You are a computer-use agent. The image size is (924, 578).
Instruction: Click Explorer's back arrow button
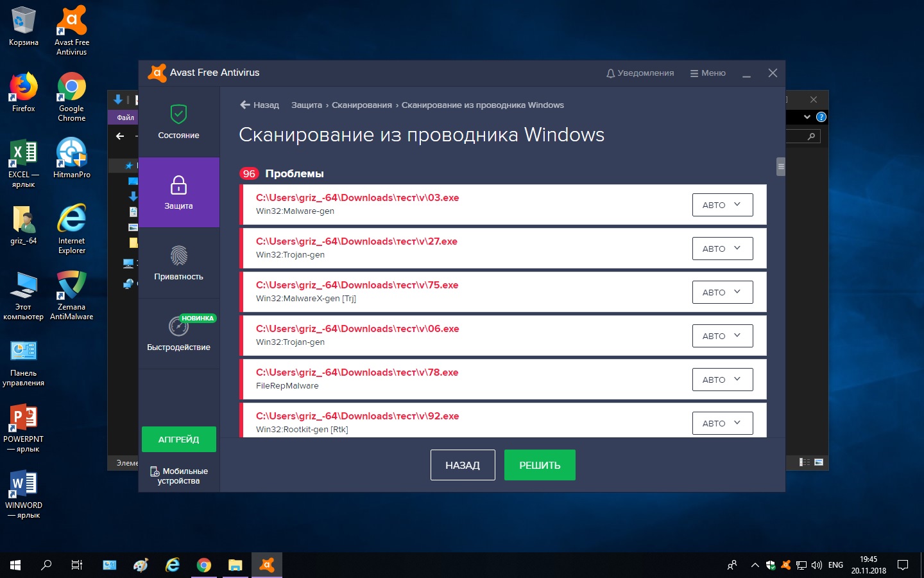(120, 136)
